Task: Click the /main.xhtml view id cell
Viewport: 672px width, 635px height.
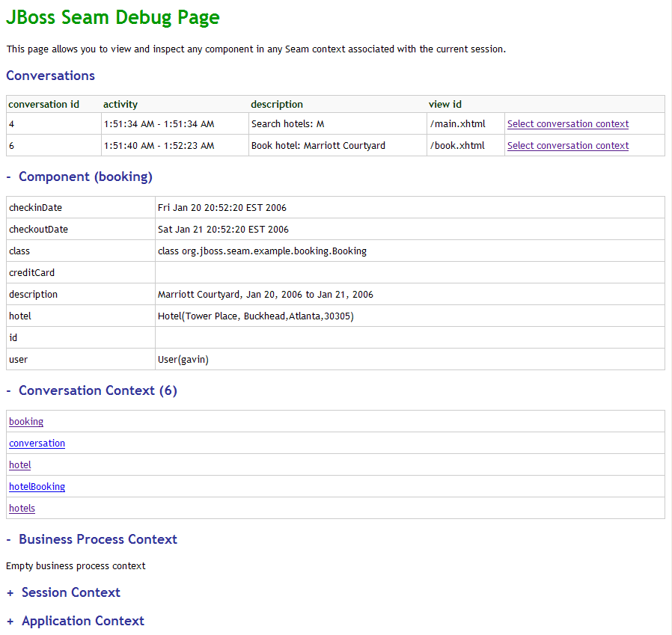Action: pos(457,124)
